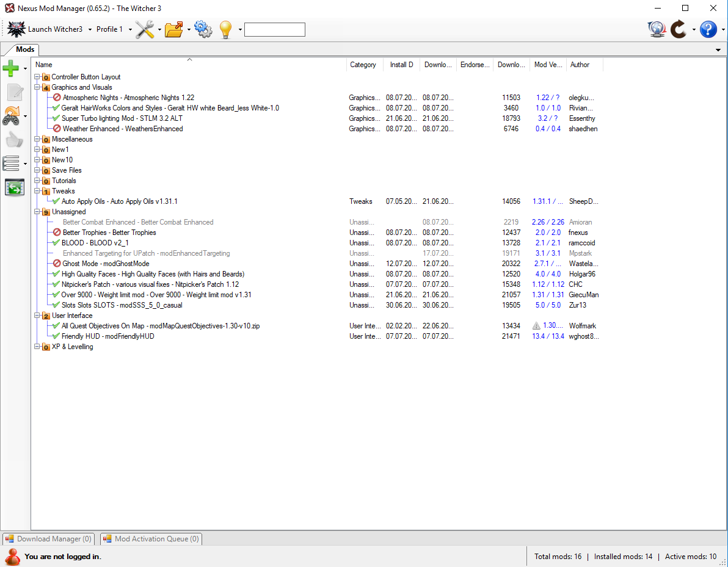
Task: Click the Tweaks category folder icon
Action: 46,191
